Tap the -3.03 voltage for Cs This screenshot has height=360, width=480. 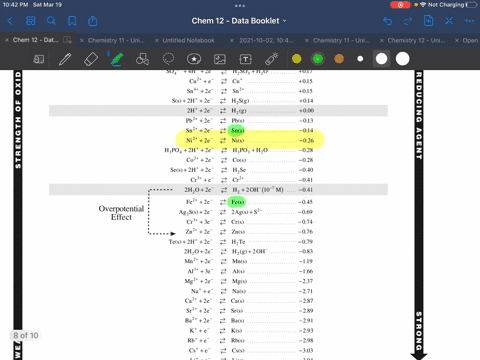[x=306, y=350]
